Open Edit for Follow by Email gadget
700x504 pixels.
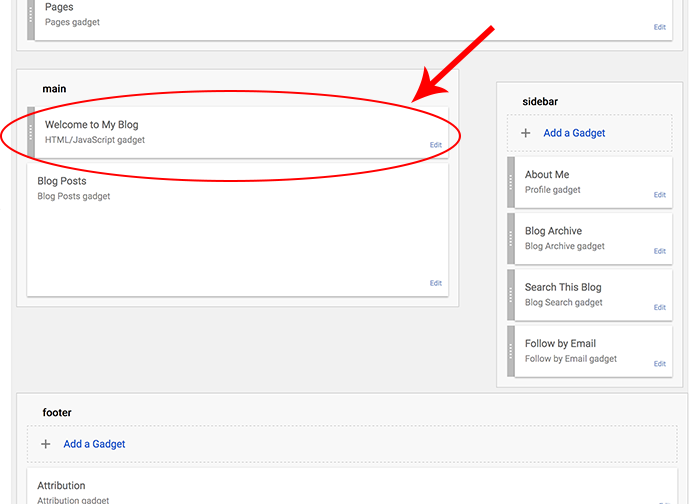point(659,364)
